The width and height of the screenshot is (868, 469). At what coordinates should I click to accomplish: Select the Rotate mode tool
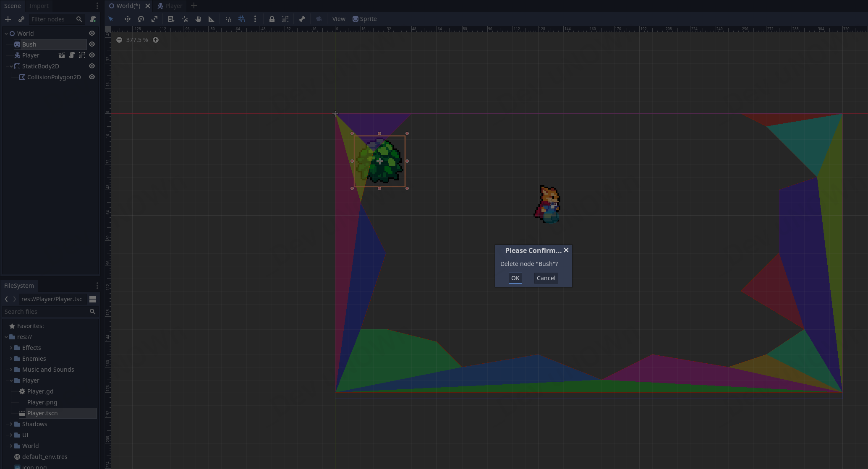pos(141,19)
